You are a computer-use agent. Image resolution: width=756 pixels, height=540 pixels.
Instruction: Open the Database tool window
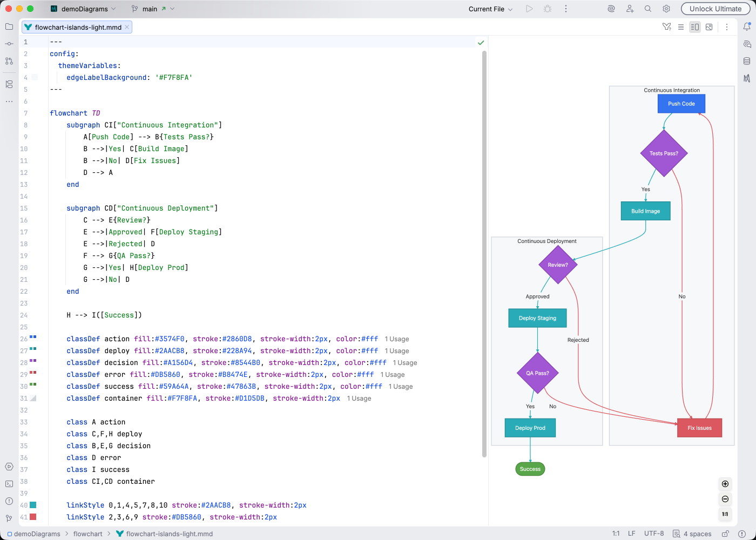(x=747, y=61)
